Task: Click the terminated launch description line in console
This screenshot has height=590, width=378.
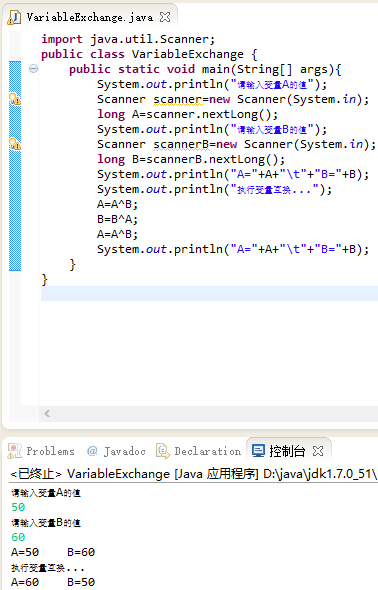Action: point(194,474)
